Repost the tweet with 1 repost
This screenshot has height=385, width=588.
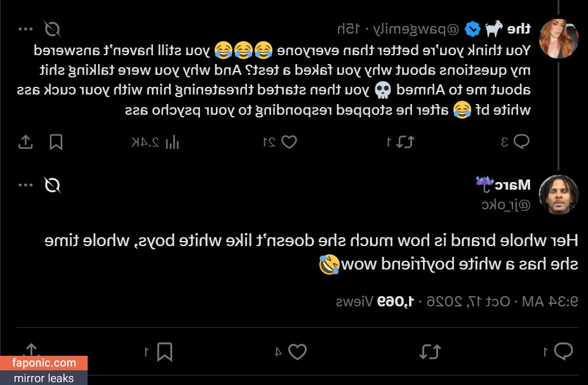(x=401, y=142)
